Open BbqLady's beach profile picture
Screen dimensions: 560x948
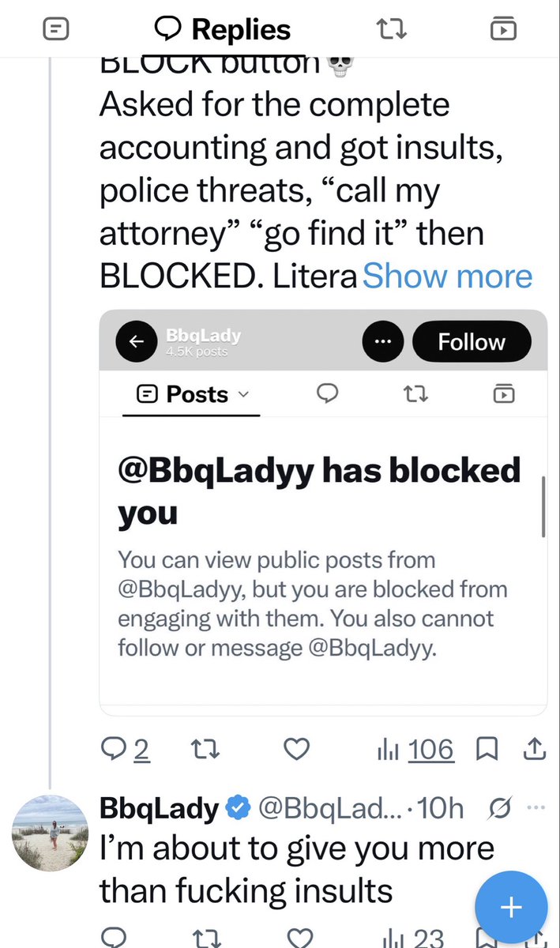click(51, 833)
